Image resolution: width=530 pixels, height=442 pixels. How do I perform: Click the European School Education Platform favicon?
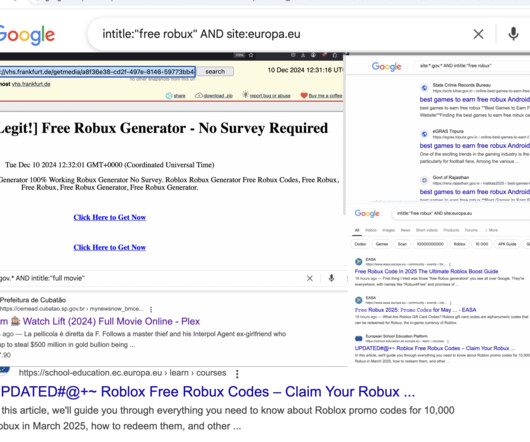coord(359,338)
